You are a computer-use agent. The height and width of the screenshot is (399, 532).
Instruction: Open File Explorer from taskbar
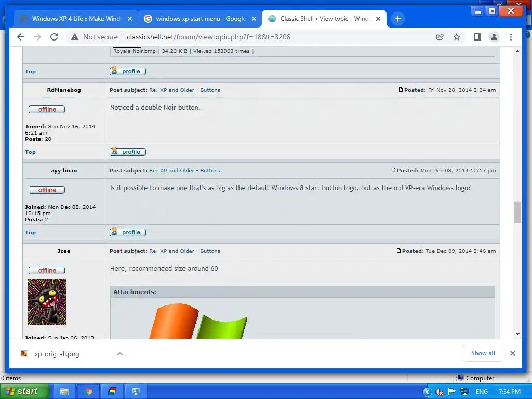pos(64,392)
